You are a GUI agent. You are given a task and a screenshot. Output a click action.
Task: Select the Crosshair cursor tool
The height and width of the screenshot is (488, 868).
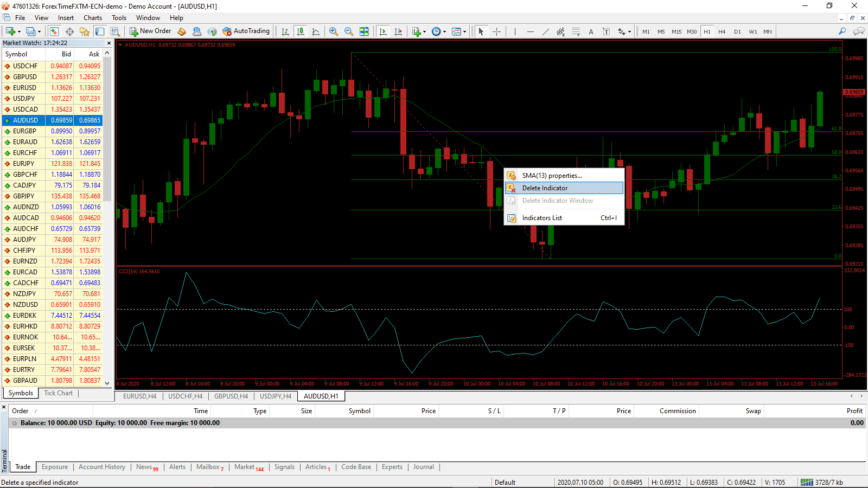(496, 31)
